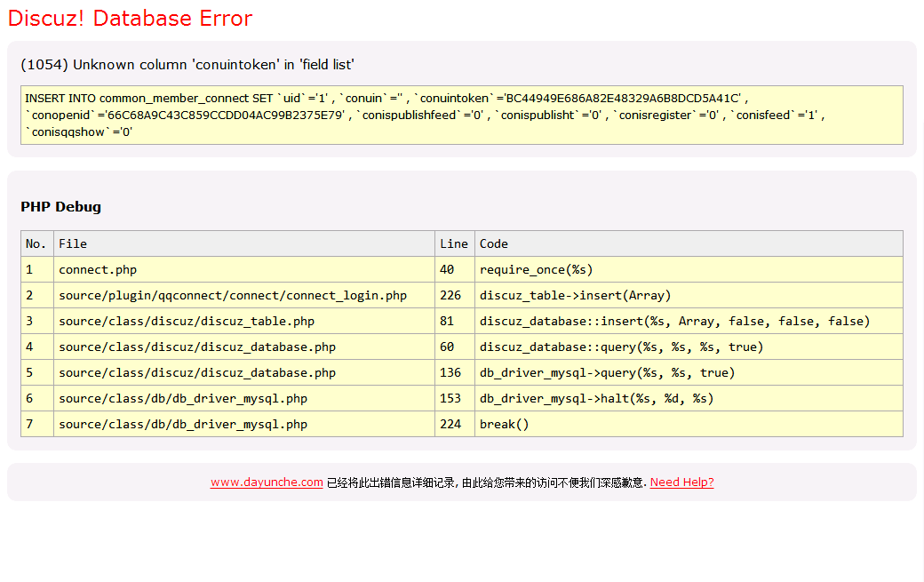Click line number 40 cell
Image resolution: width=924 pixels, height=582 pixels.
click(455, 270)
